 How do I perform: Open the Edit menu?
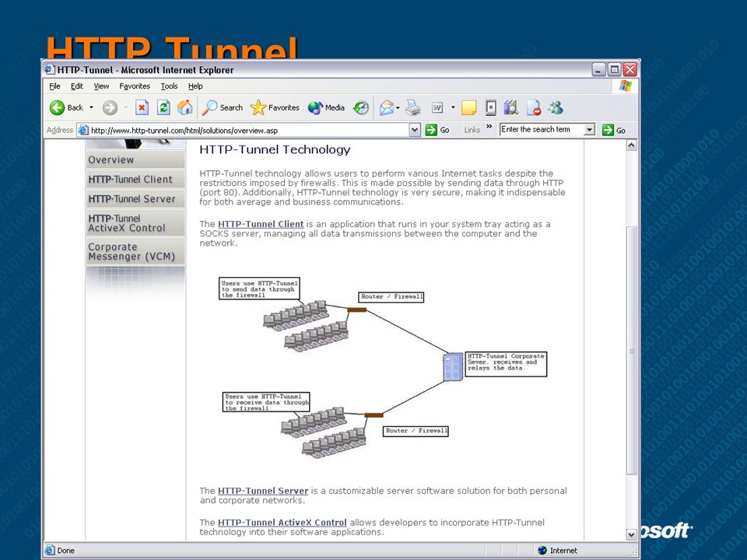point(77,86)
